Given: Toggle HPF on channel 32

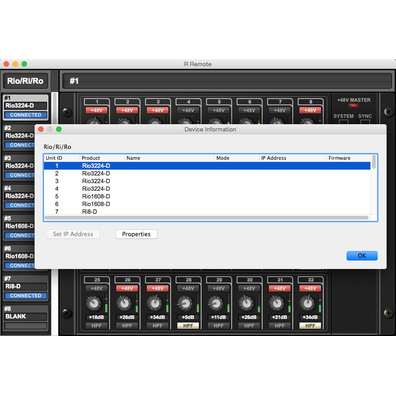Looking at the screenshot, I should [310, 326].
